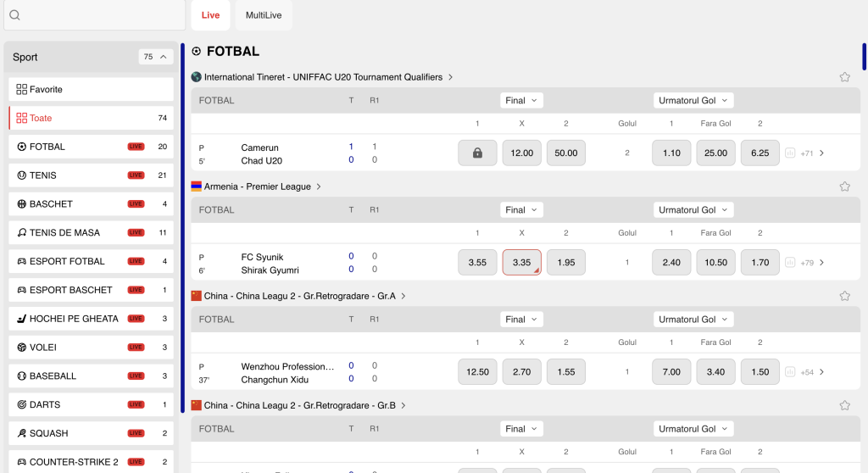
Task: Click the Armenia flag icon
Action: click(196, 186)
